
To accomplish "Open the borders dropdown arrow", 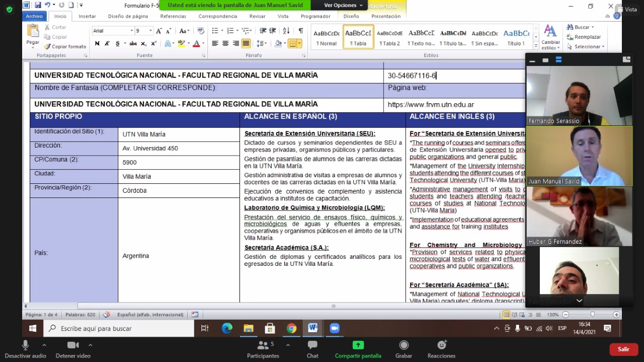I will click(300, 43).
